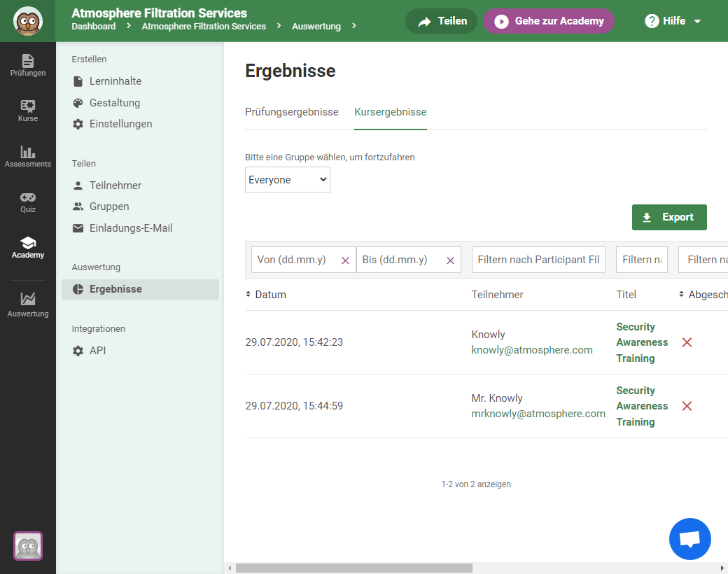
Task: Click the Teilen share button
Action: point(441,21)
